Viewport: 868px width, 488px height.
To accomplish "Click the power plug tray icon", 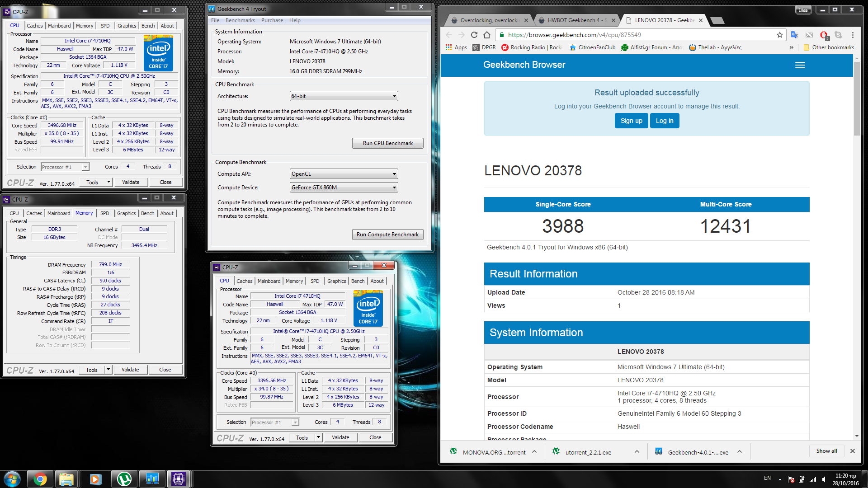I will click(802, 479).
